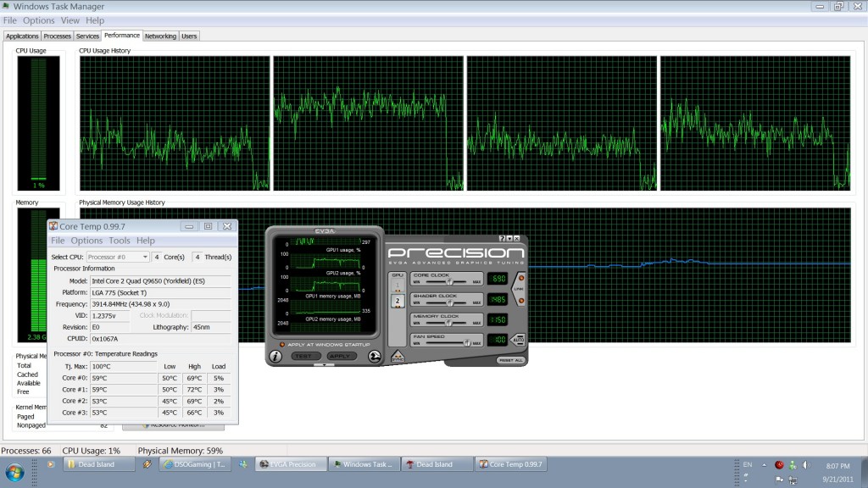Viewport: 868px width, 488px height.
Task: Select GPU 2 in Precision
Action: (397, 301)
